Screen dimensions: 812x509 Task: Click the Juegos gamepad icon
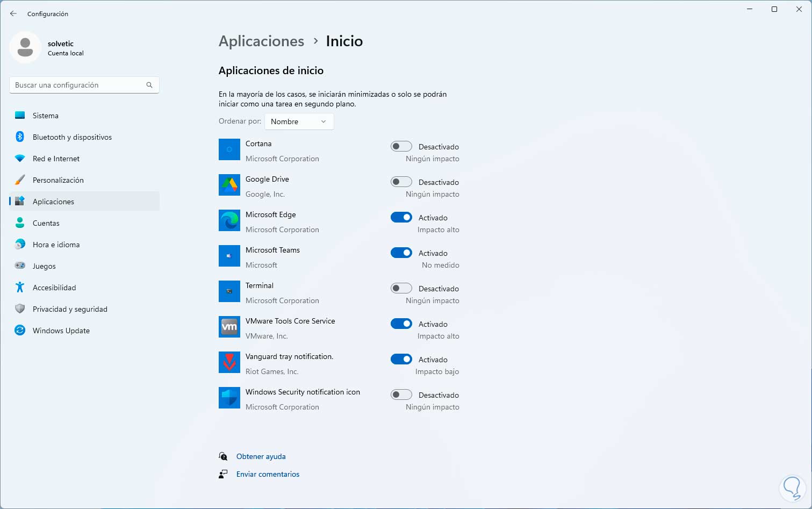20,266
